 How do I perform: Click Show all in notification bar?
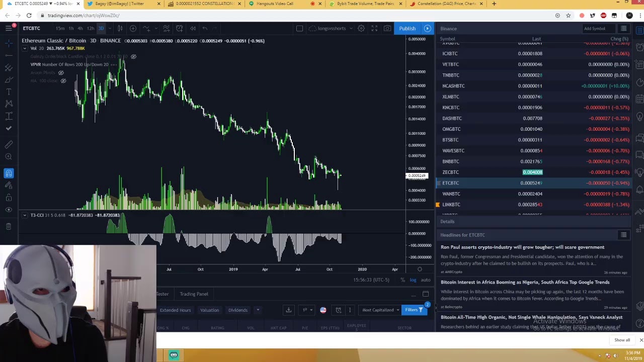(x=622, y=340)
